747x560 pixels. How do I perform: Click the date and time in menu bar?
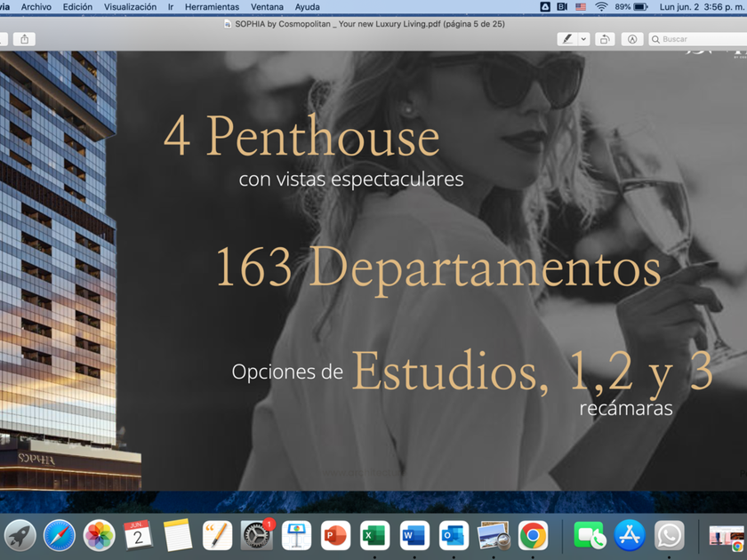[703, 7]
